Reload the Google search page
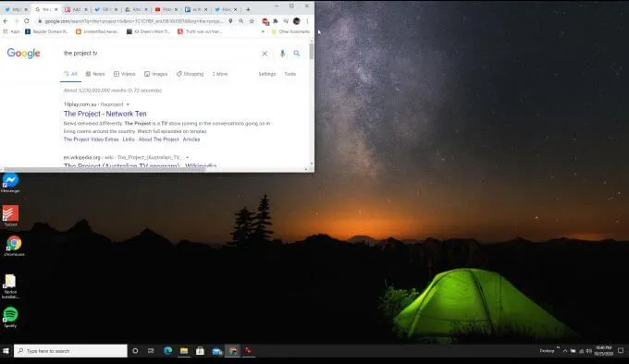Screen dimensions: 629x364 27,21
